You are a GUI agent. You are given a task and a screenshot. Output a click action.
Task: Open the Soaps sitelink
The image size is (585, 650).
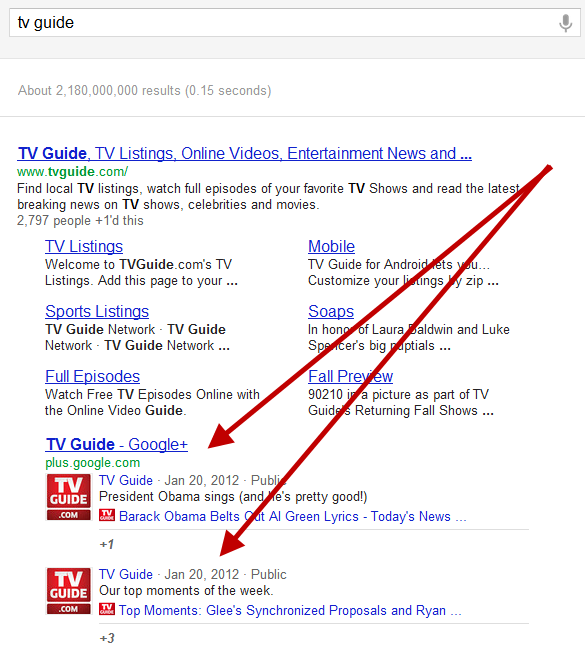point(331,311)
